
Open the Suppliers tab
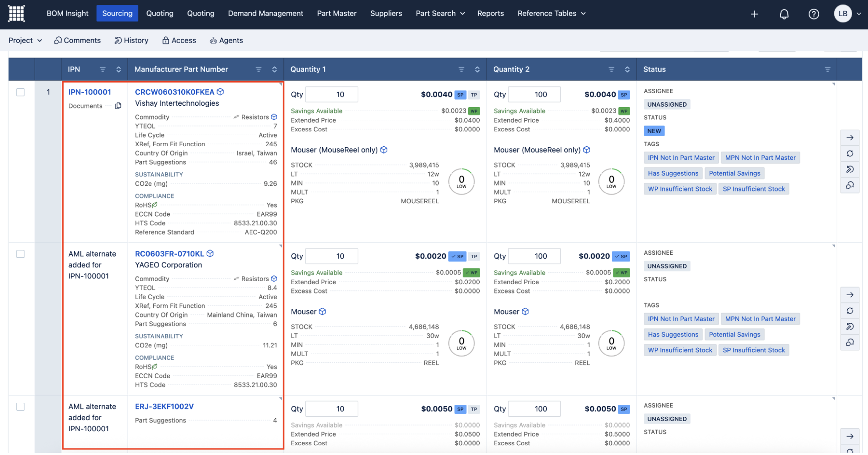coord(386,14)
